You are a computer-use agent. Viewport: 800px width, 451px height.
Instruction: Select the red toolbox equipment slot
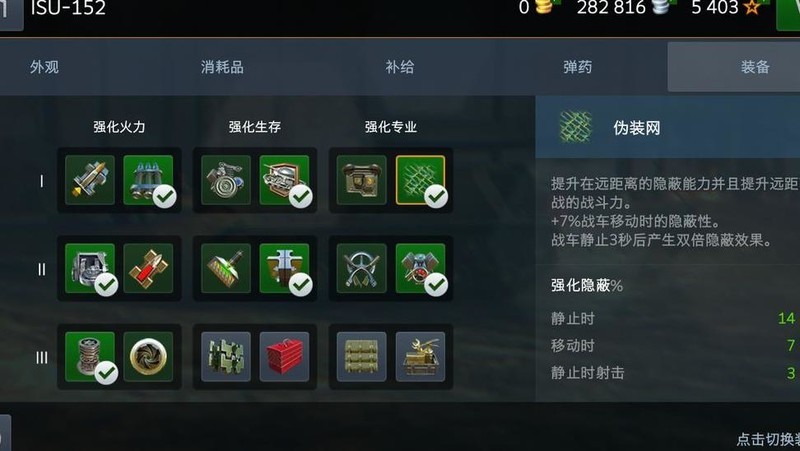284,357
